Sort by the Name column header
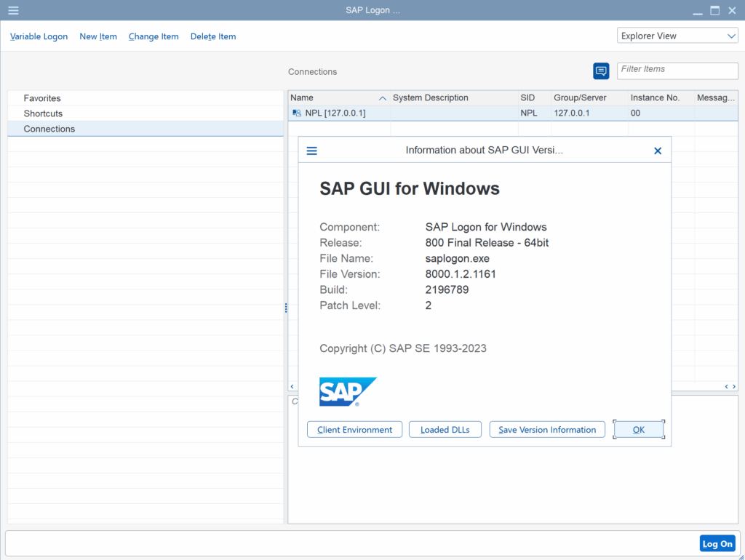Image resolution: width=745 pixels, height=560 pixels. pyautogui.click(x=339, y=98)
